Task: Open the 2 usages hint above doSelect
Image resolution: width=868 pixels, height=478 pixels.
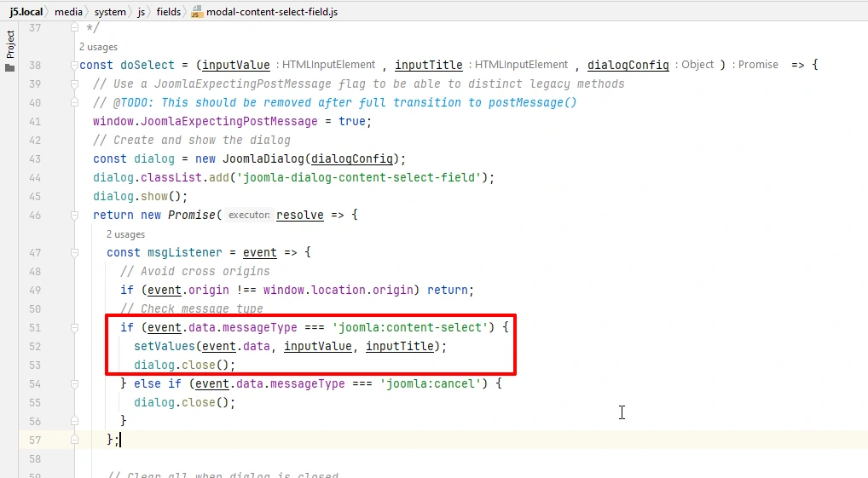Action: 99,47
